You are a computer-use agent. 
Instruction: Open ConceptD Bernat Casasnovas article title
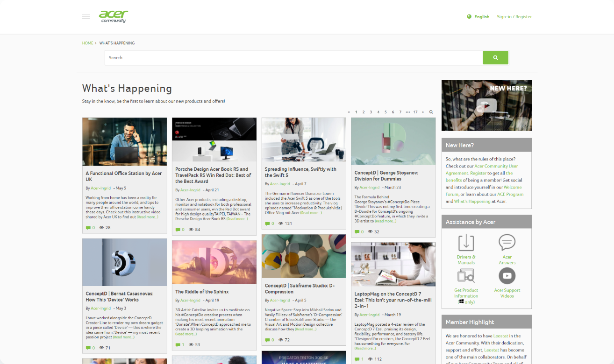120,297
